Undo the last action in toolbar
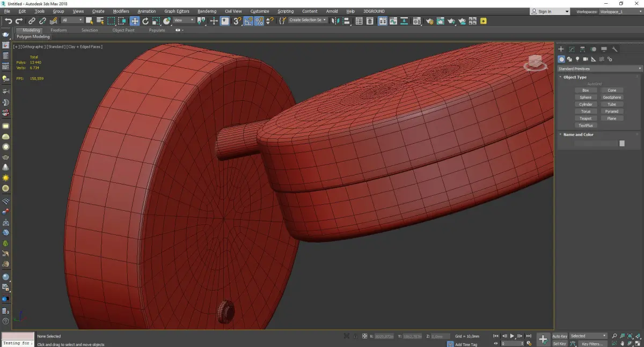Screen dimensions: 644x347 [8, 21]
